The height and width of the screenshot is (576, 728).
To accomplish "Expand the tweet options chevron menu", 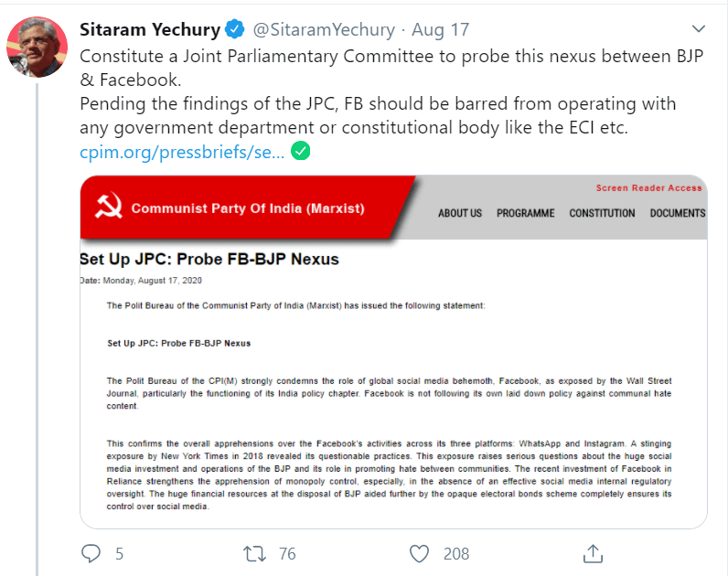I will click(x=699, y=28).
